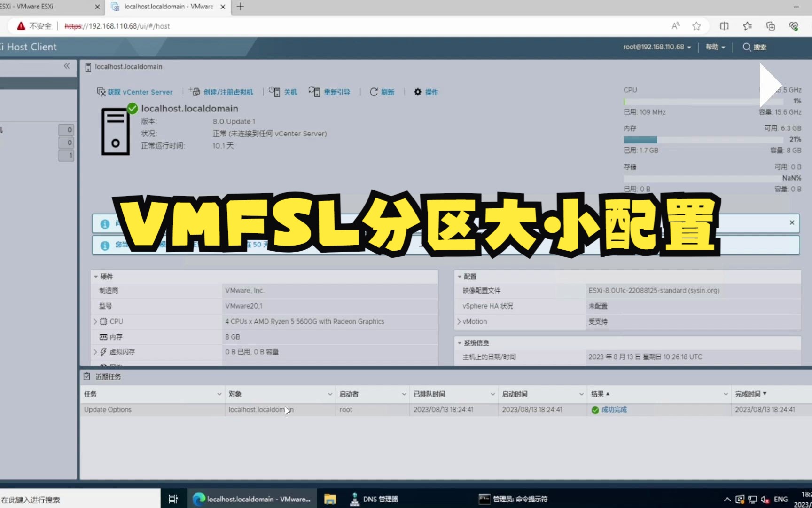Screen dimensions: 812x508
Task: Click the Windows taskbar search box
Action: click(x=80, y=499)
